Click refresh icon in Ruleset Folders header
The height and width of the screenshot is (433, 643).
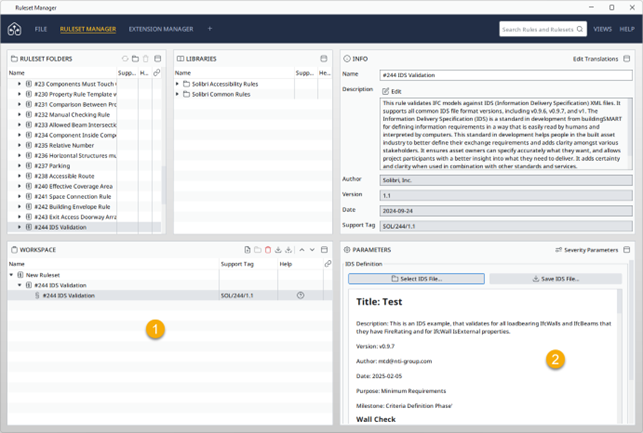point(125,59)
